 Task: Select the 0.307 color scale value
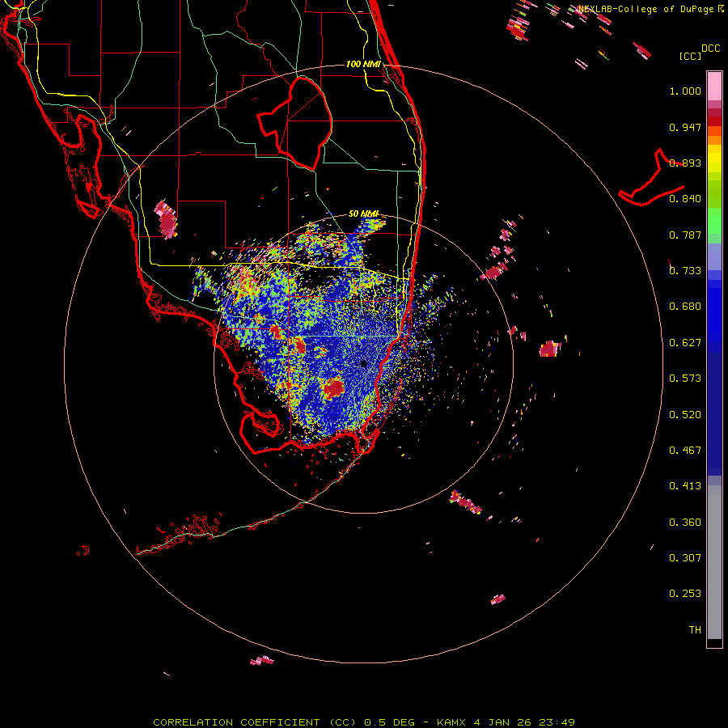685,558
